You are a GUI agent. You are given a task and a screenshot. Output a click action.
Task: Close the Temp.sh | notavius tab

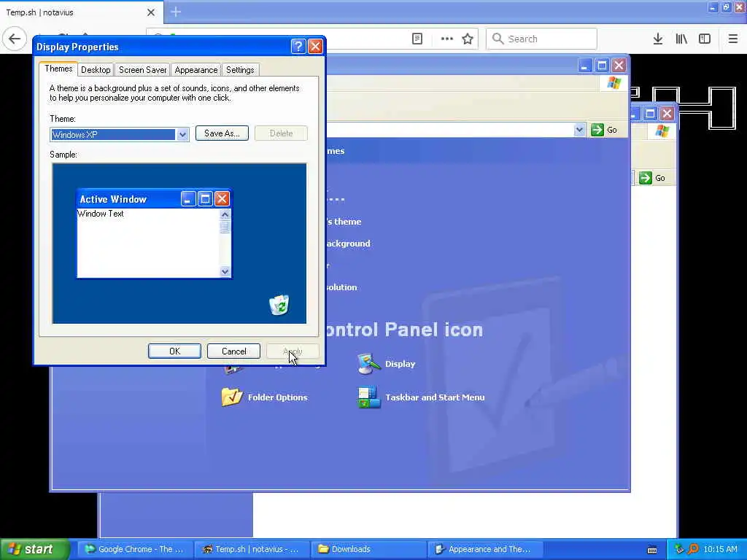pos(151,12)
